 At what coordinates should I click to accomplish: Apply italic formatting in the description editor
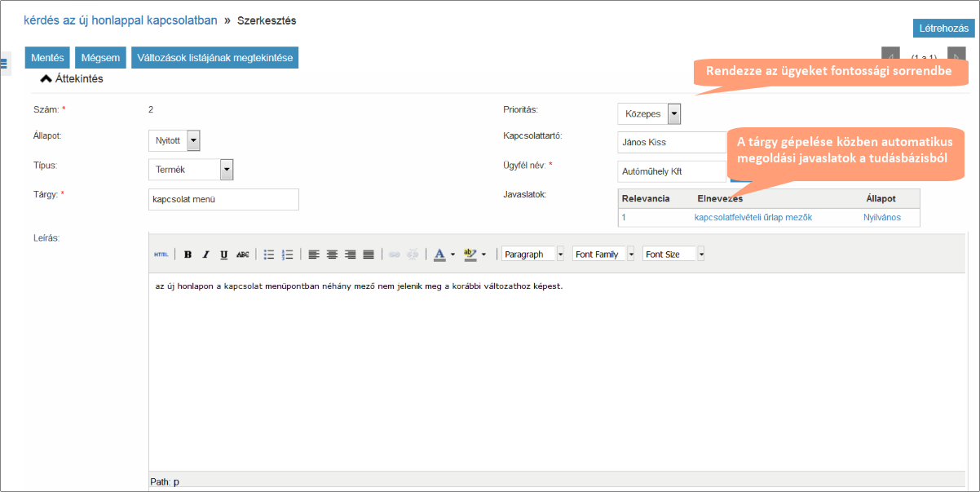[x=205, y=255]
